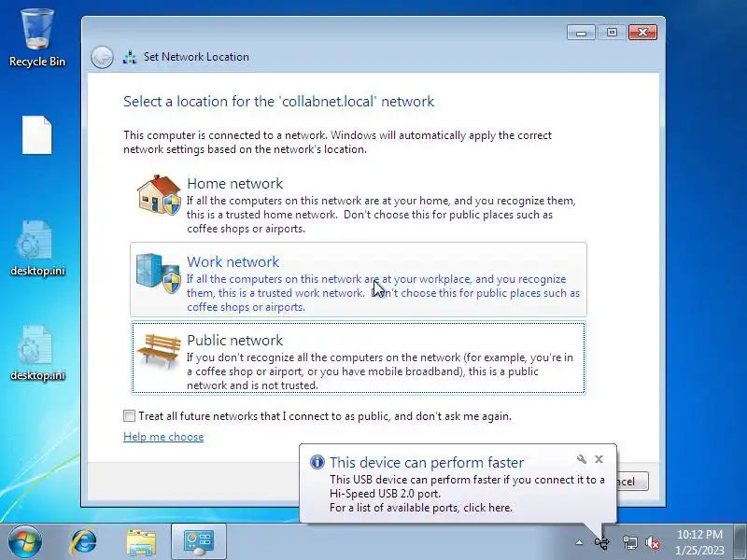This screenshot has width=747, height=560.
Task: Click the Home network house icon
Action: [159, 195]
